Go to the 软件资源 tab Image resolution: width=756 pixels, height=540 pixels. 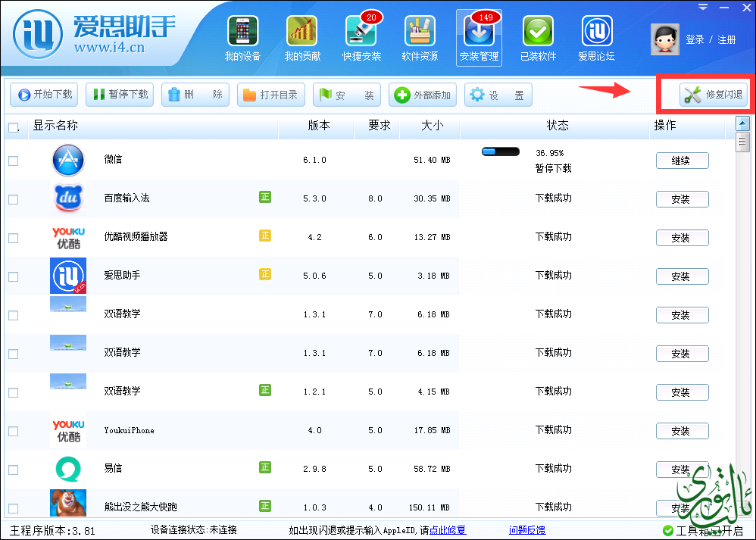[x=420, y=39]
